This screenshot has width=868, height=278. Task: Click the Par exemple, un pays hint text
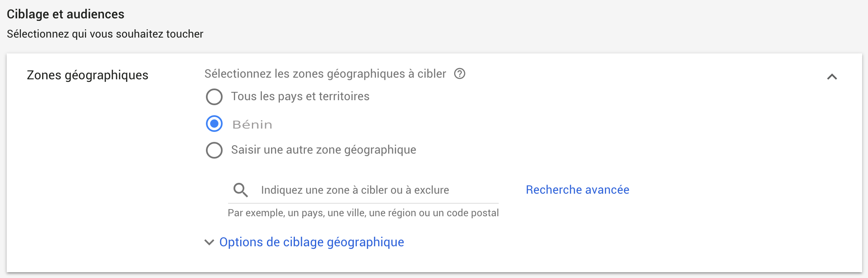pos(363,213)
